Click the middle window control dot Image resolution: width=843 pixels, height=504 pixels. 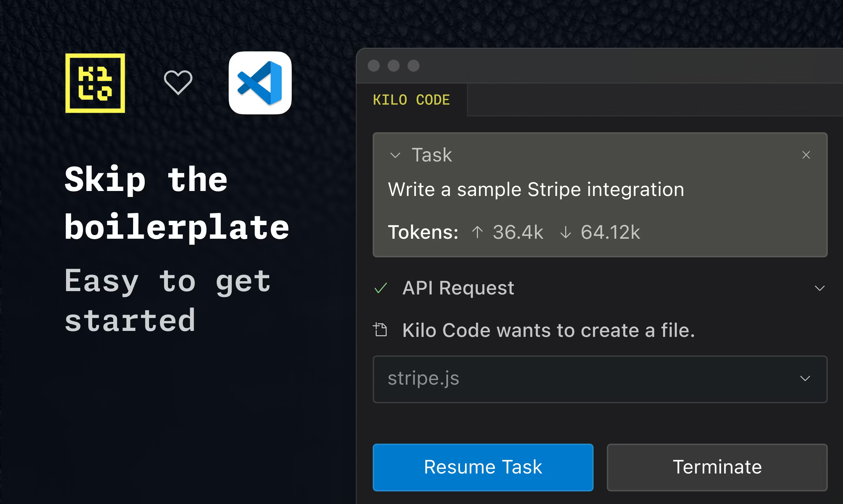(393, 66)
